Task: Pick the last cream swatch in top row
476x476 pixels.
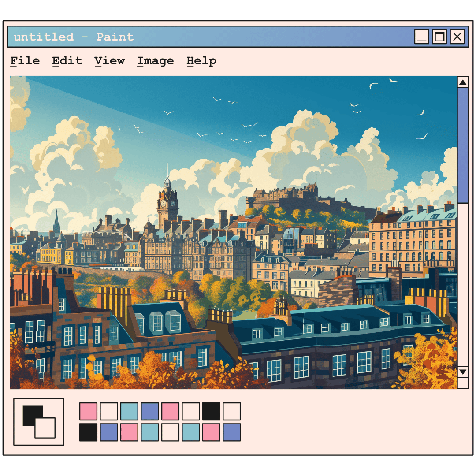Action: (x=232, y=412)
